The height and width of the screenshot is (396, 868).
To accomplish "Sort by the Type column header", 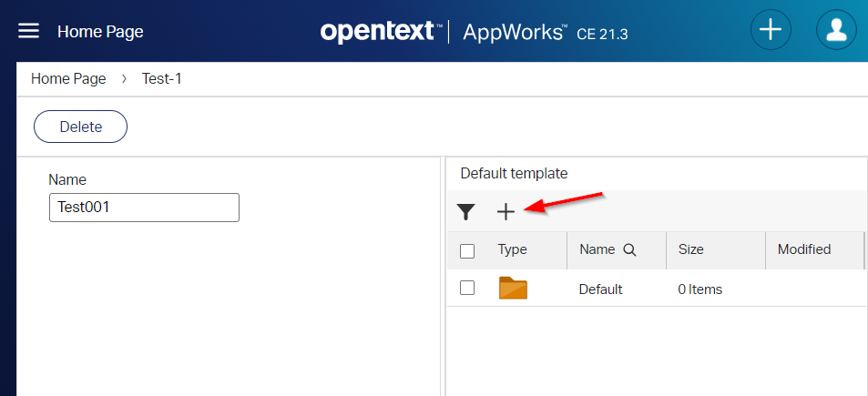I will click(x=512, y=249).
